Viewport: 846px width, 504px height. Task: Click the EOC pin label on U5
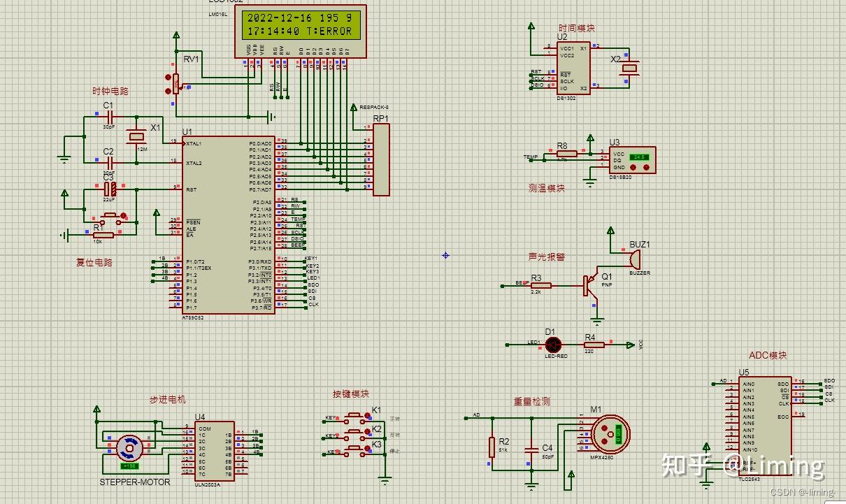tap(783, 416)
